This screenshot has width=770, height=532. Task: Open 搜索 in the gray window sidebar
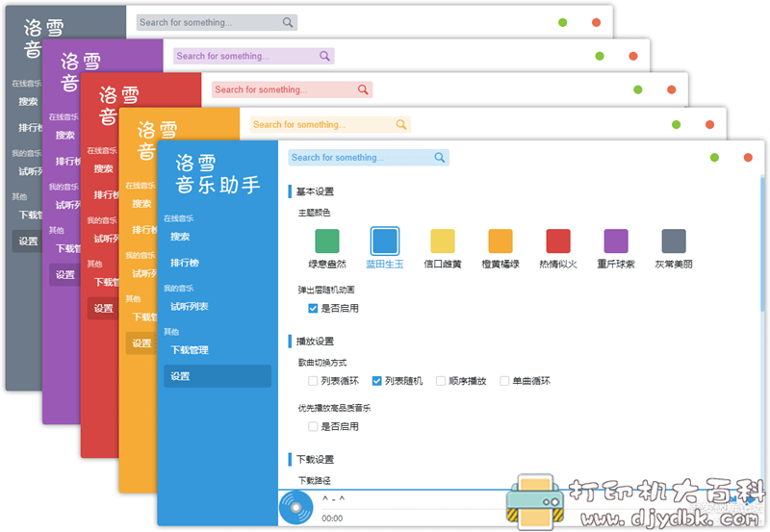click(x=28, y=102)
